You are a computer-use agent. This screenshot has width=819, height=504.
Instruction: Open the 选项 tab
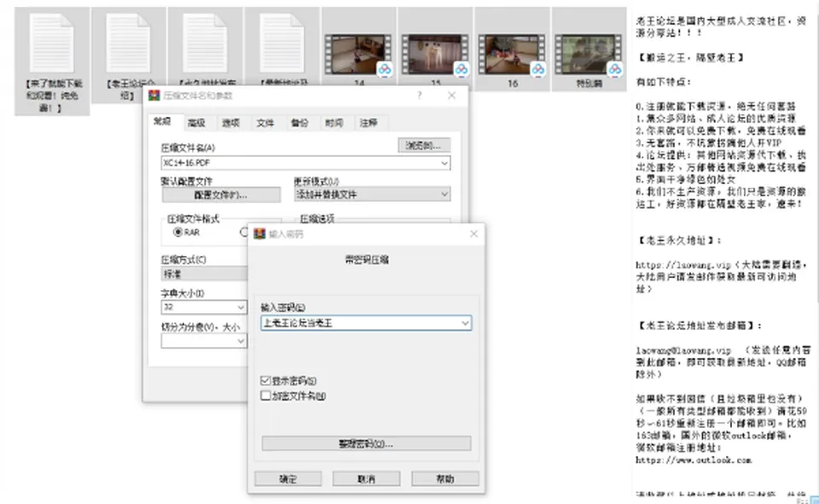pos(230,123)
